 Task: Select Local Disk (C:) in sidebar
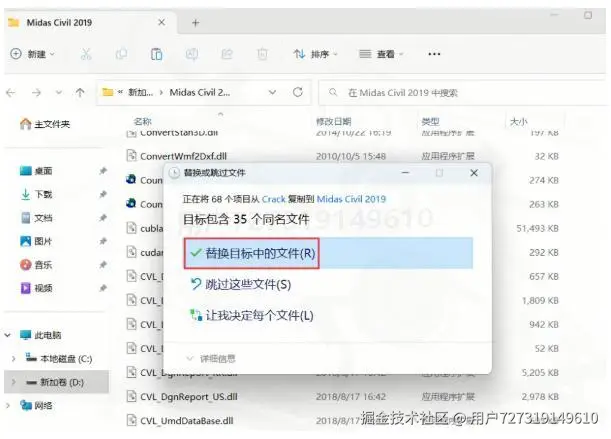click(58, 358)
